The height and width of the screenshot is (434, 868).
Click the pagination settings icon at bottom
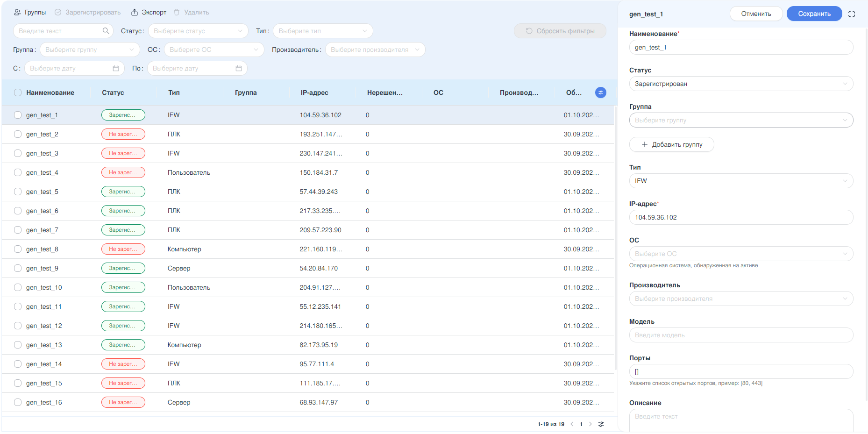[x=601, y=424]
